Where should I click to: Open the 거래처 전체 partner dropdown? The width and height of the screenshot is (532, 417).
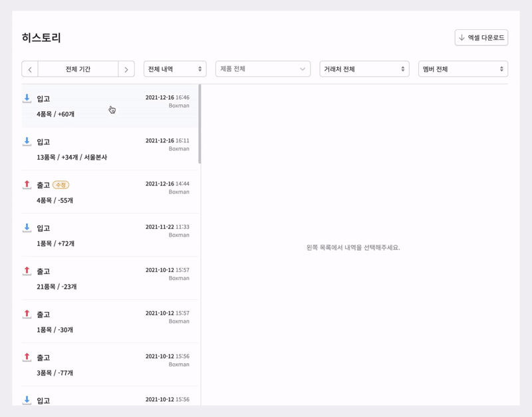pyautogui.click(x=364, y=69)
